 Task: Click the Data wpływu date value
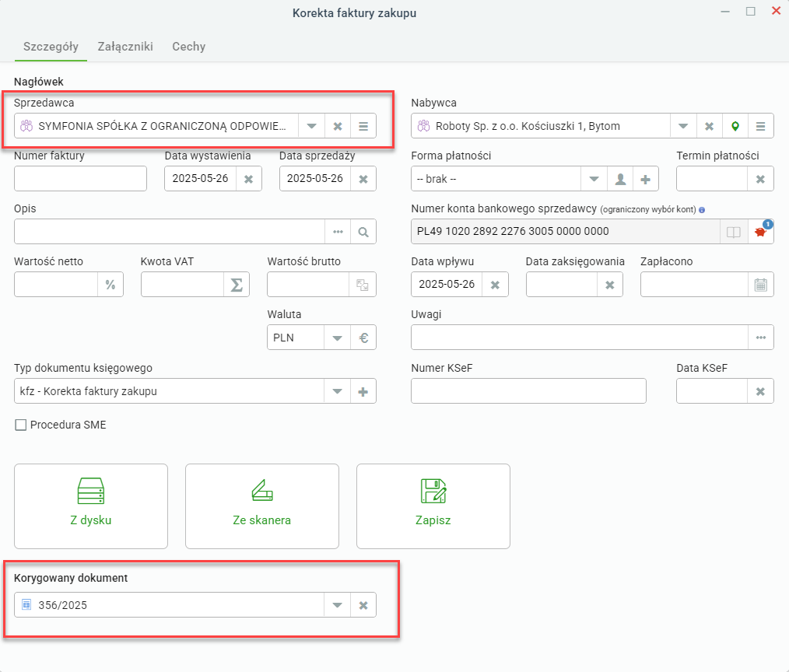[447, 284]
